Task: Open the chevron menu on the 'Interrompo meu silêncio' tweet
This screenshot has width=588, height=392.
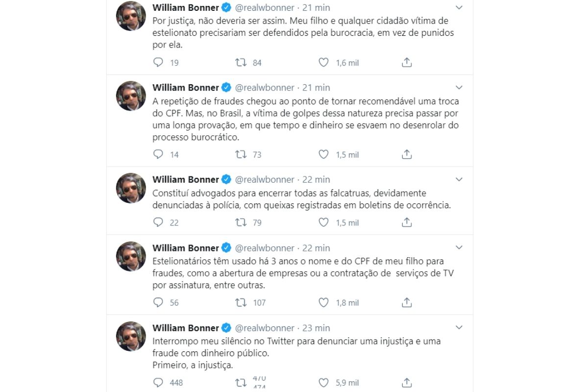Action: pyautogui.click(x=459, y=328)
